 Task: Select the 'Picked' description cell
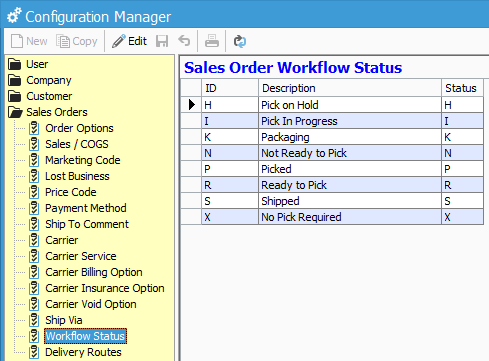click(x=350, y=169)
